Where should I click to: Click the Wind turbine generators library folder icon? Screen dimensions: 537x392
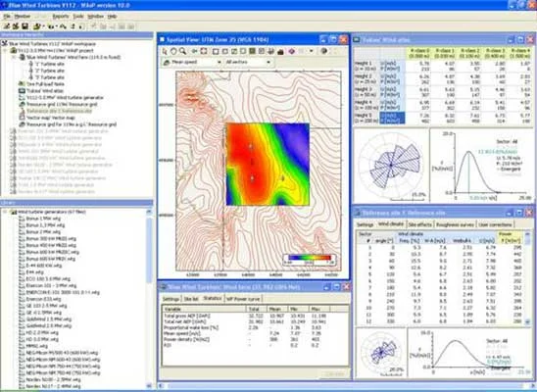click(x=14, y=212)
